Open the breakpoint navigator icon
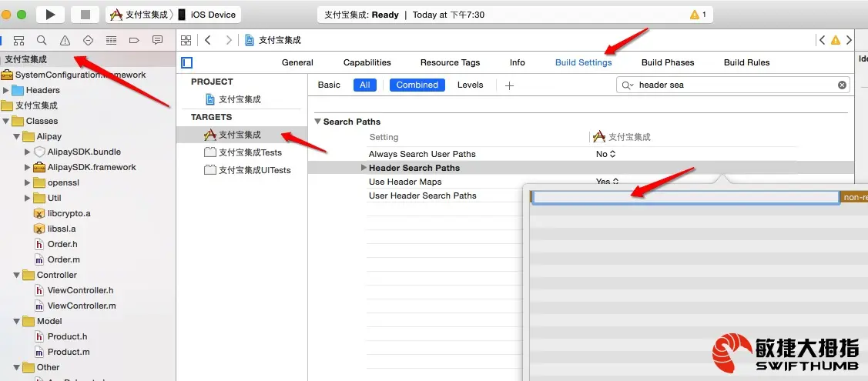This screenshot has width=868, height=381. 134,40
